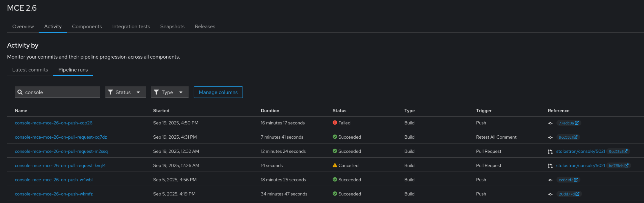Screen dimensions: 644x203
Task: Open the Components tab
Action: (87, 26)
